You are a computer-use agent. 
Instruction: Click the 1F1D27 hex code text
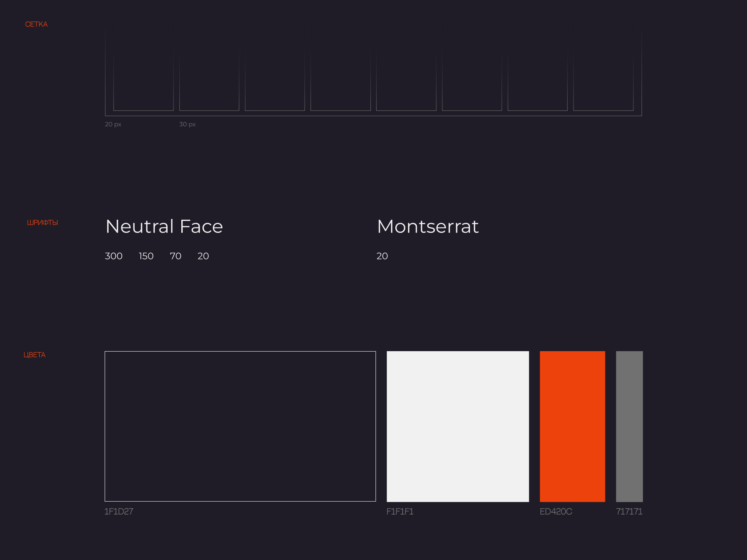pos(119,511)
